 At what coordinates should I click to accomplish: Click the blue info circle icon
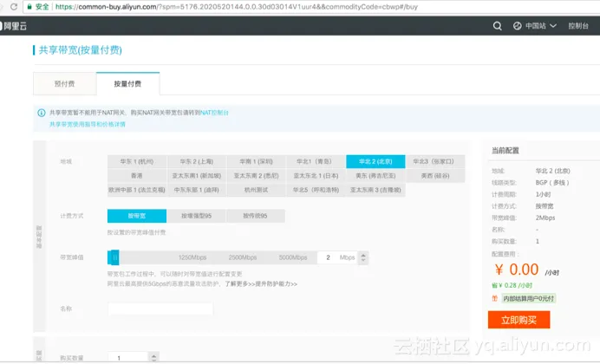tap(42, 113)
